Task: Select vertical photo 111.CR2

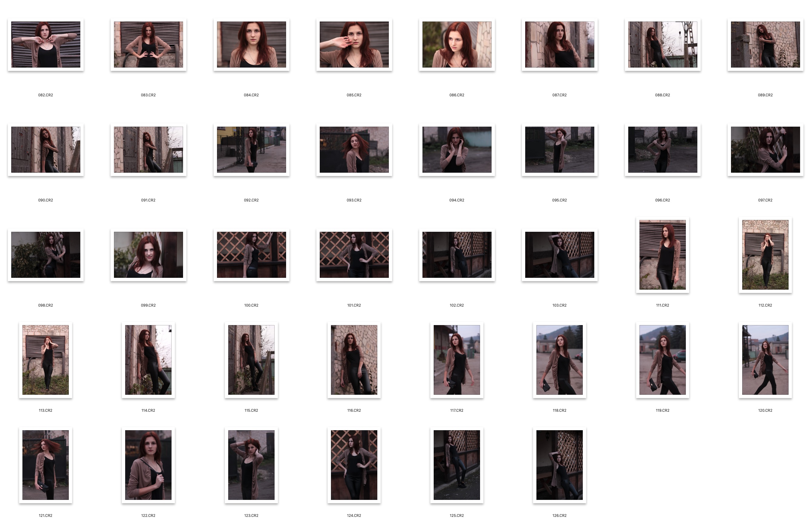Action: coord(662,255)
